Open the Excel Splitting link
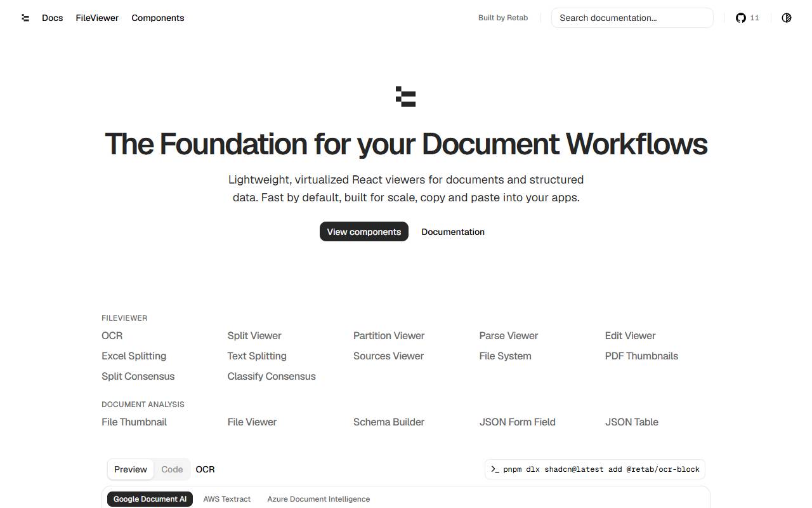Image resolution: width=812 pixels, height=508 pixels. pos(134,356)
